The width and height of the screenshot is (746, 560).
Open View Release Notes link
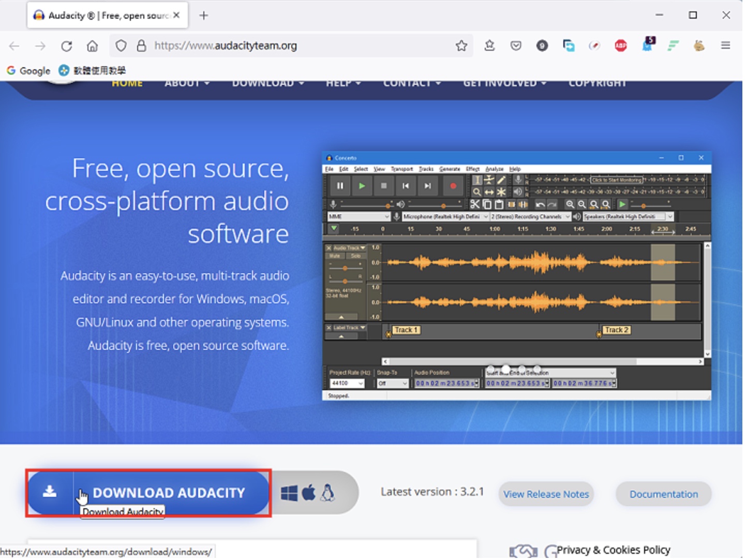(546, 494)
